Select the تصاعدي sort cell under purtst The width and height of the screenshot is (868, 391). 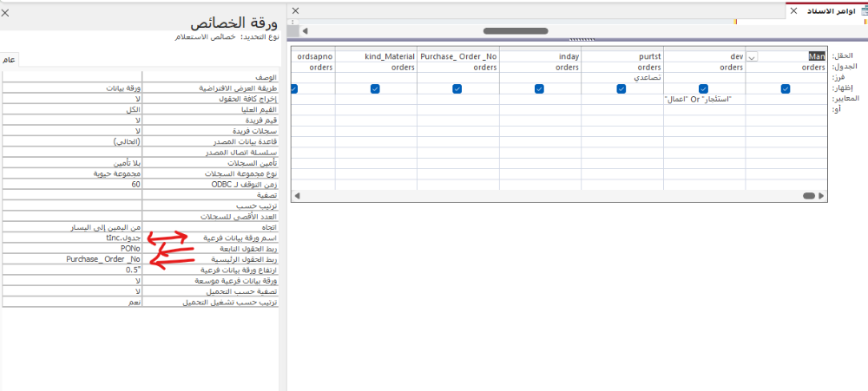(x=621, y=77)
